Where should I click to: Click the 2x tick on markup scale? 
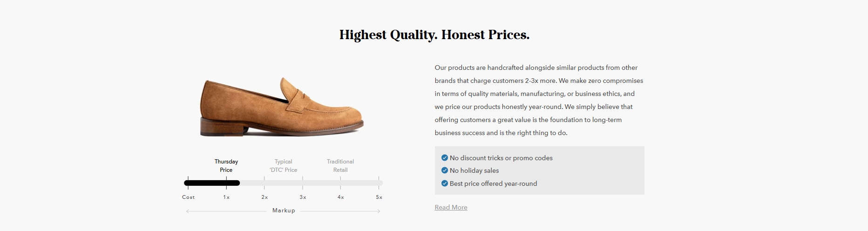pyautogui.click(x=264, y=197)
